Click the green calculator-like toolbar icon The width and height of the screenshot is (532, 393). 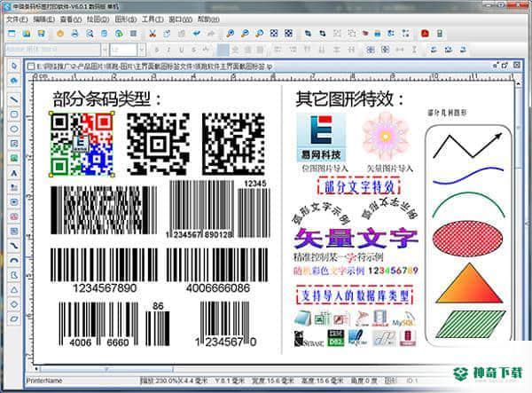pos(440,33)
